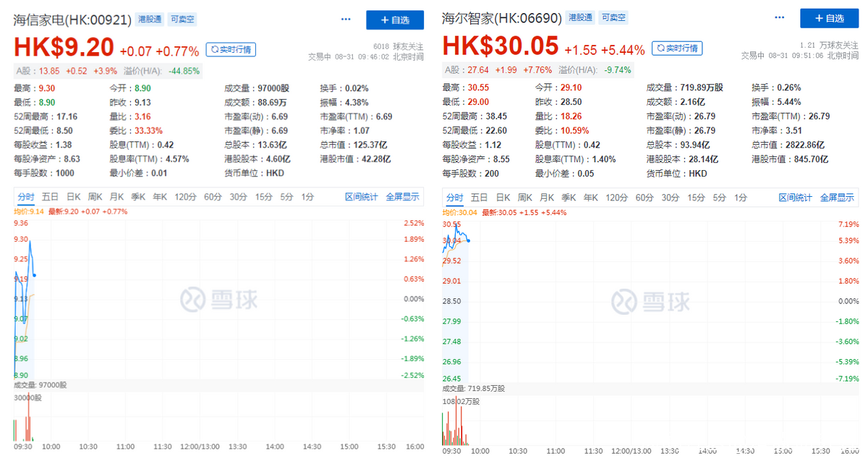Select 分时 tab in 海信家电 chart
The width and height of the screenshot is (868, 464).
(x=25, y=197)
